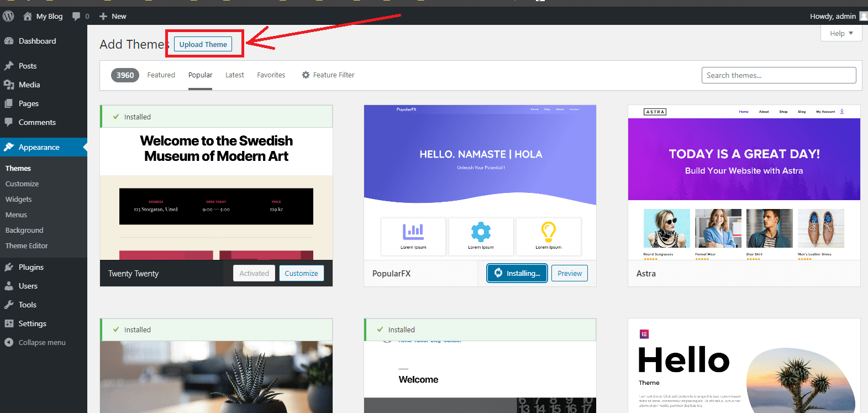This screenshot has height=413, width=868.
Task: Click Customize on Twenty Twenty
Action: 301,273
